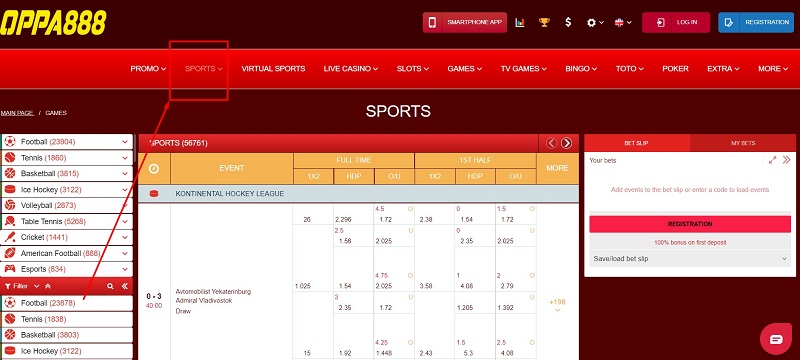The height and width of the screenshot is (360, 800).
Task: Collapse bet slip with the double right arrow
Action: point(786,160)
